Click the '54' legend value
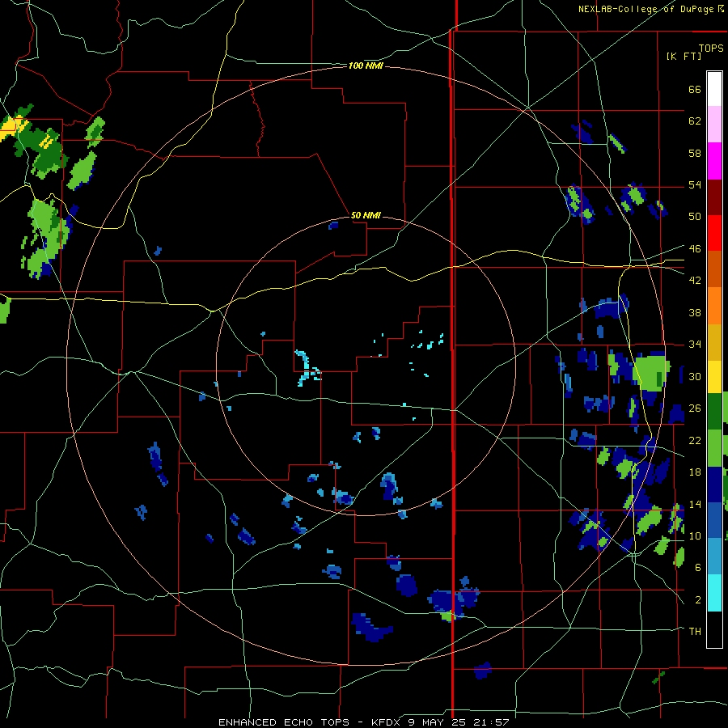Screen dimensions: 728x728 (x=695, y=184)
